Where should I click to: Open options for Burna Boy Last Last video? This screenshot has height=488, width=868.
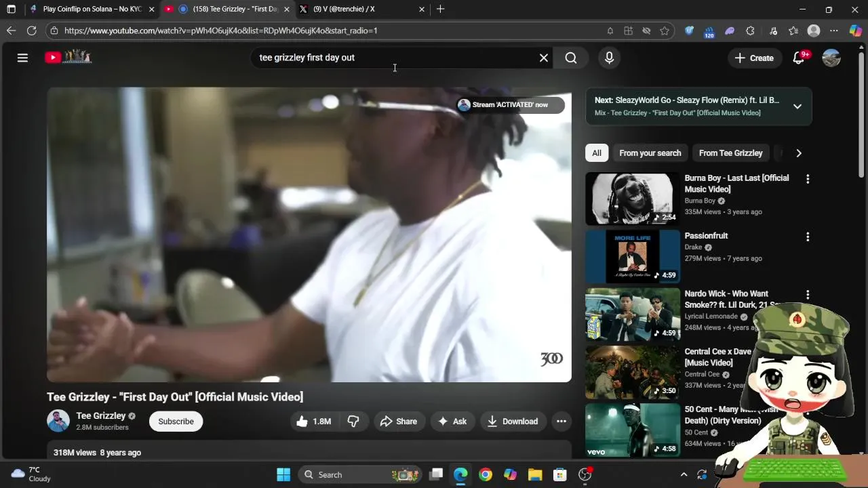point(807,179)
